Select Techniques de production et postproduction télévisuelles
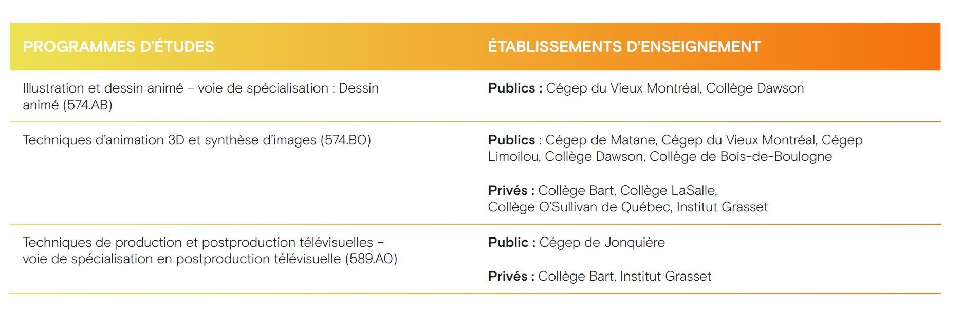980x311 pixels. coord(198,243)
